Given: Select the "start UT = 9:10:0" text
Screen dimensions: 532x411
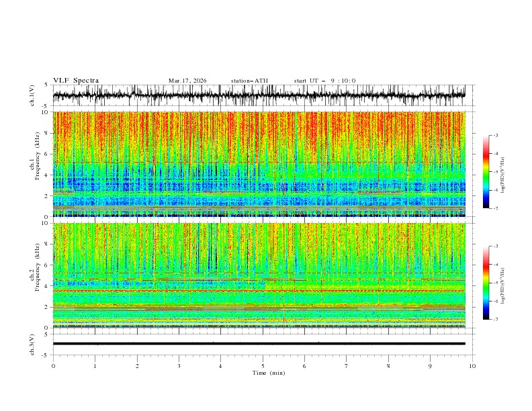Looking at the screenshot, I should pyautogui.click(x=324, y=81).
